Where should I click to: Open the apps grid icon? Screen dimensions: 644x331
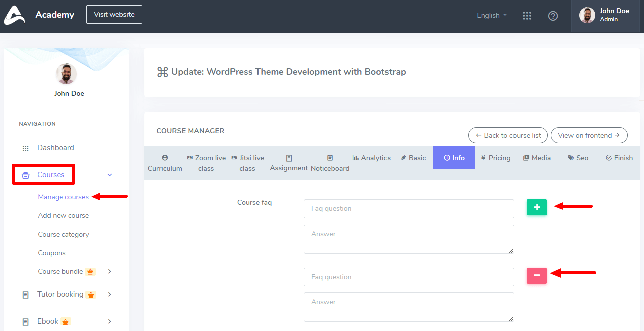(527, 16)
